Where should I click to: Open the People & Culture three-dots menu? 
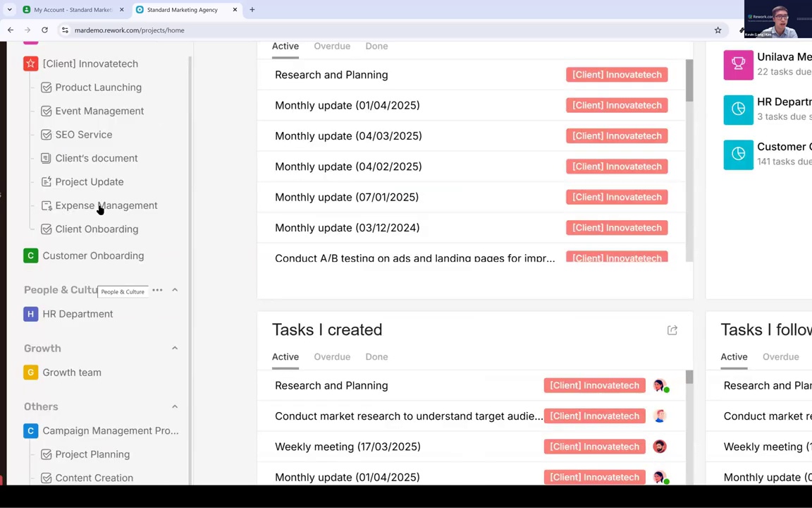click(x=157, y=290)
